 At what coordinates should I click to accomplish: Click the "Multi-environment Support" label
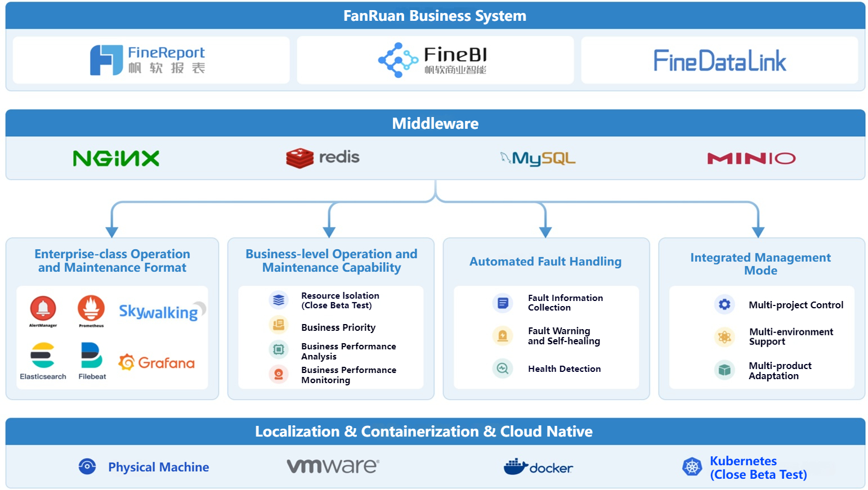pyautogui.click(x=791, y=337)
